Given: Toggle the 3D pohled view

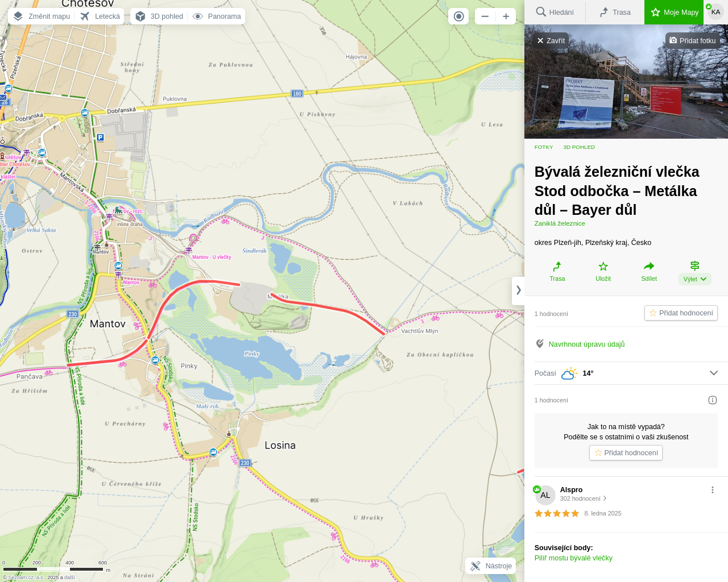Looking at the screenshot, I should [160, 16].
